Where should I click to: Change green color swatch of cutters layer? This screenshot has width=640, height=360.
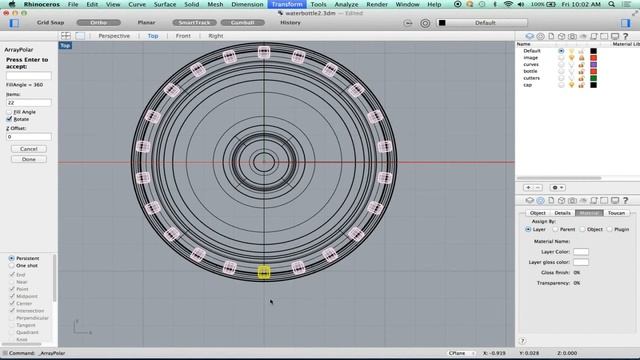[593, 78]
